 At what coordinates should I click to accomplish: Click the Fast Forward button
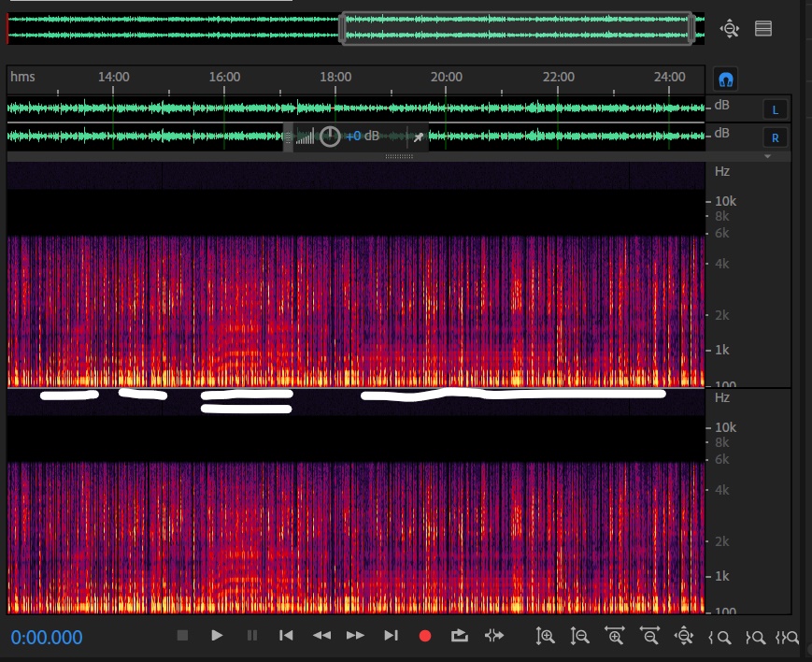pos(356,636)
